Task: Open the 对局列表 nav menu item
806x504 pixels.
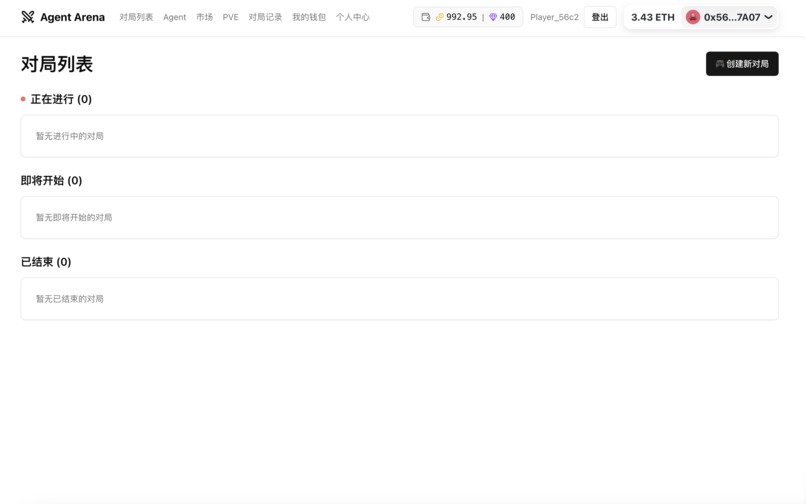Action: [136, 17]
